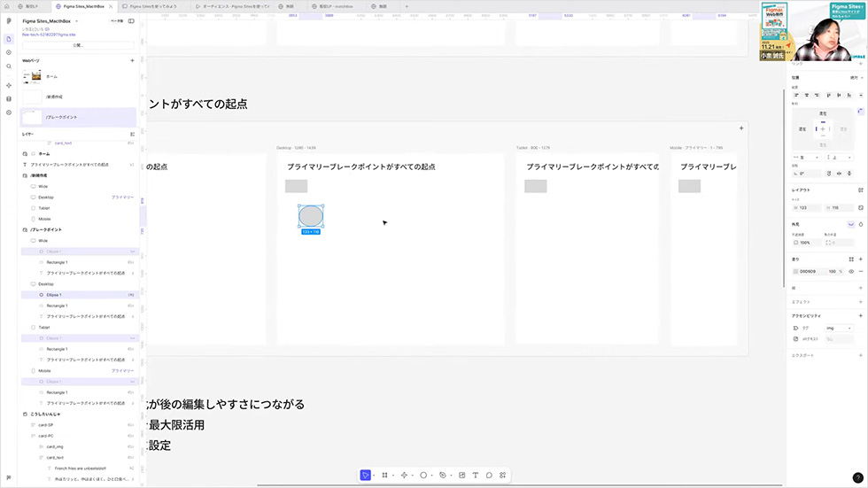Screen dimensions: 868x488
Task: Select the image insert tool in toolbar
Action: (x=461, y=476)
